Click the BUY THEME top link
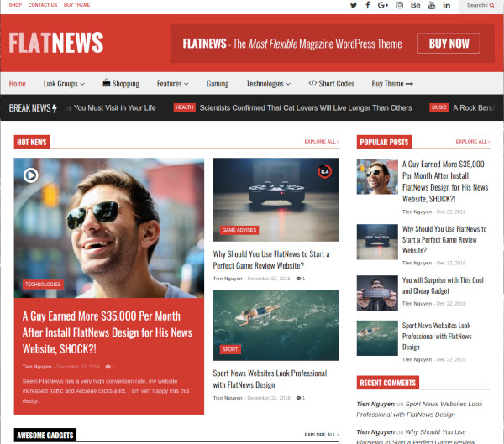504x444 pixels. (76, 5)
